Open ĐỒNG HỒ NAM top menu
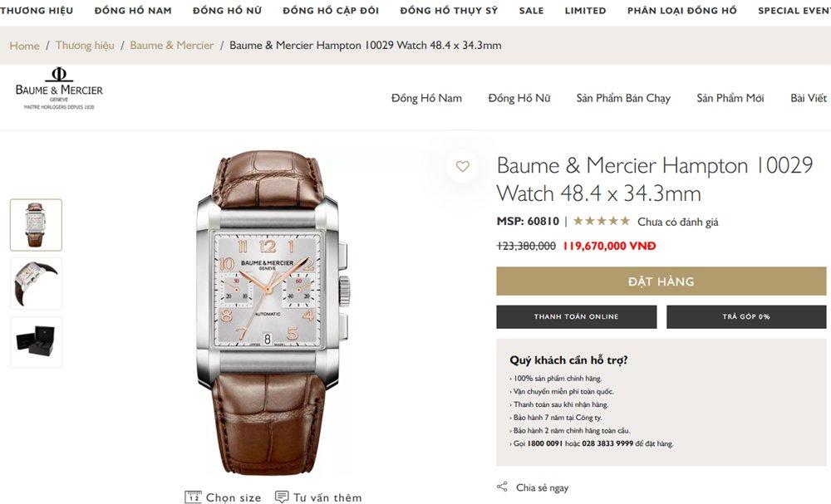The image size is (831, 504). [133, 11]
